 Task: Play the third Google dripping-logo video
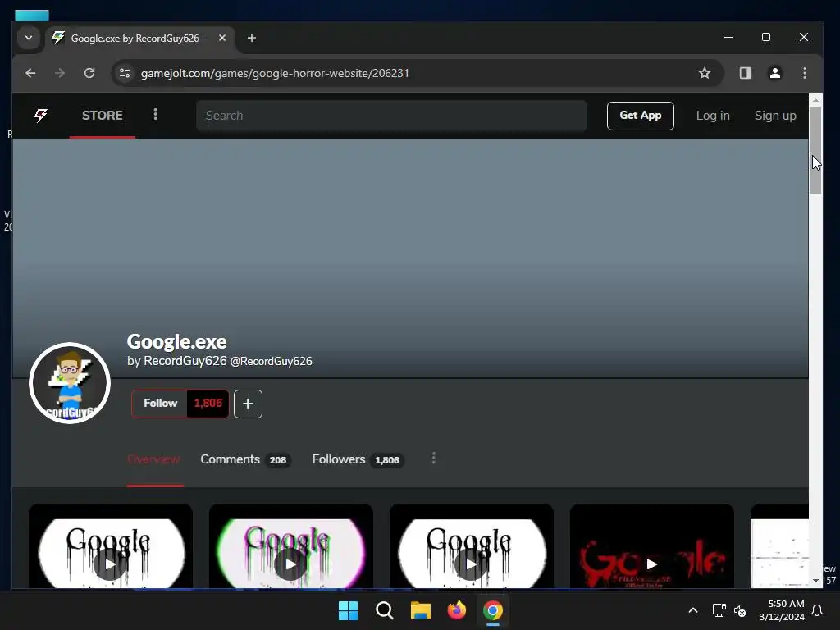coord(471,564)
